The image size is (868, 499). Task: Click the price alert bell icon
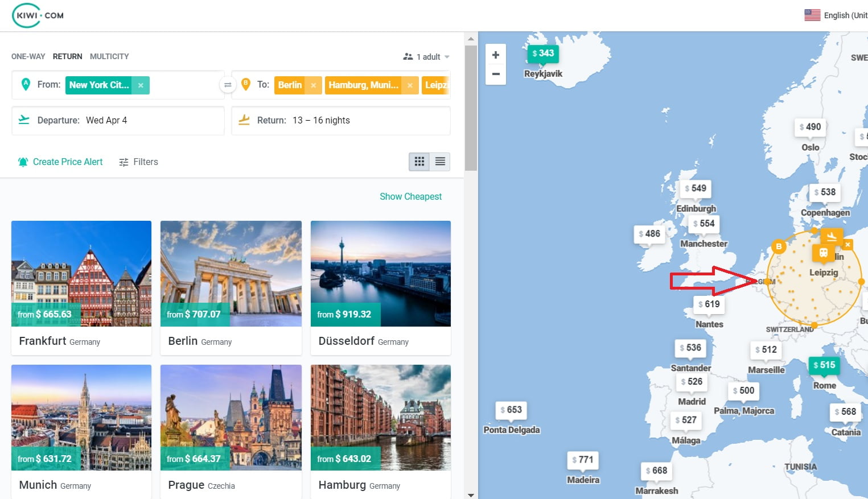click(x=23, y=162)
